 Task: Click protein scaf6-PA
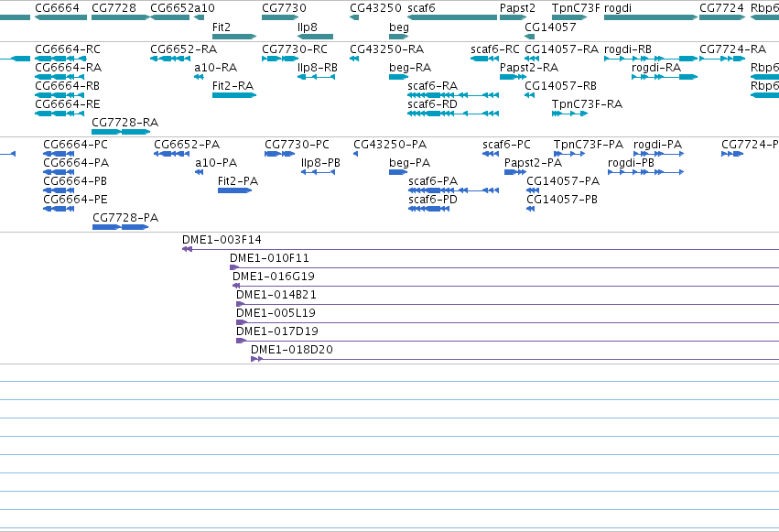454,190
